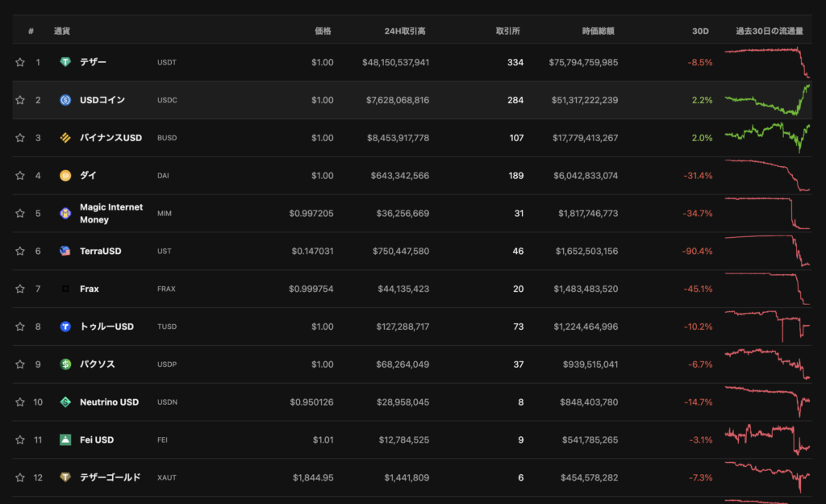Sort by the 30D column header

[x=700, y=31]
